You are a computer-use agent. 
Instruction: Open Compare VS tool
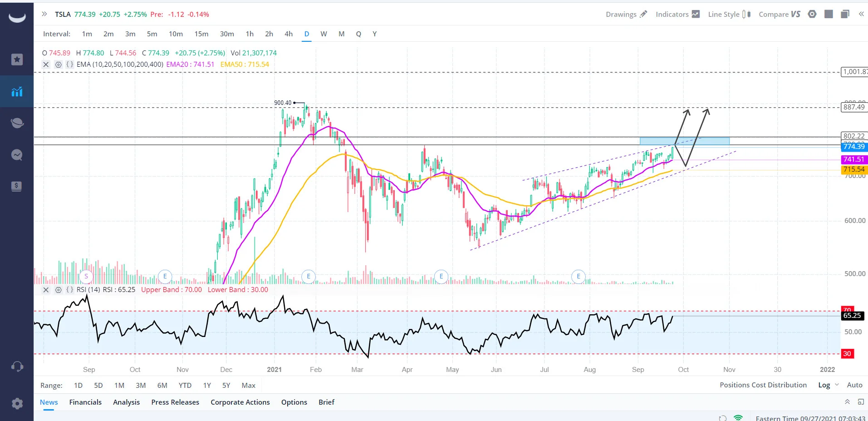[x=780, y=14]
